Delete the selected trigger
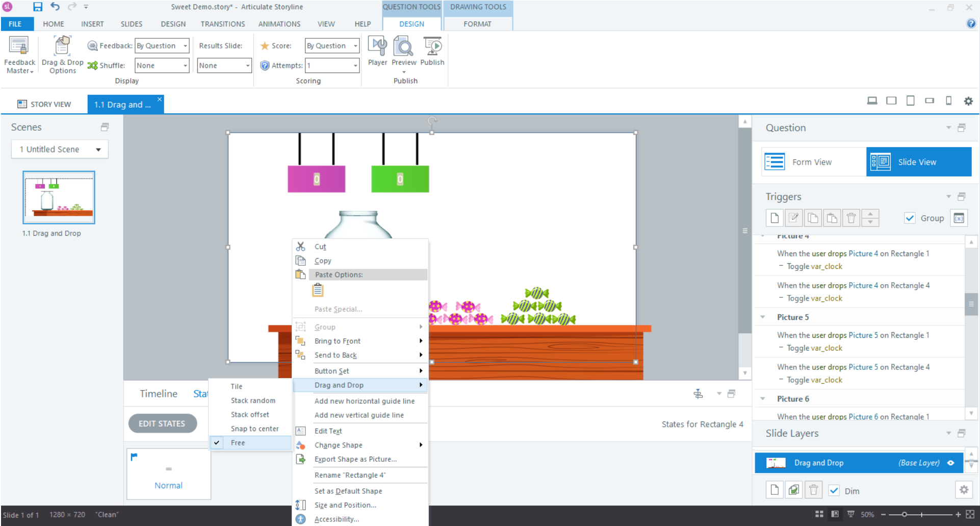 pyautogui.click(x=851, y=218)
